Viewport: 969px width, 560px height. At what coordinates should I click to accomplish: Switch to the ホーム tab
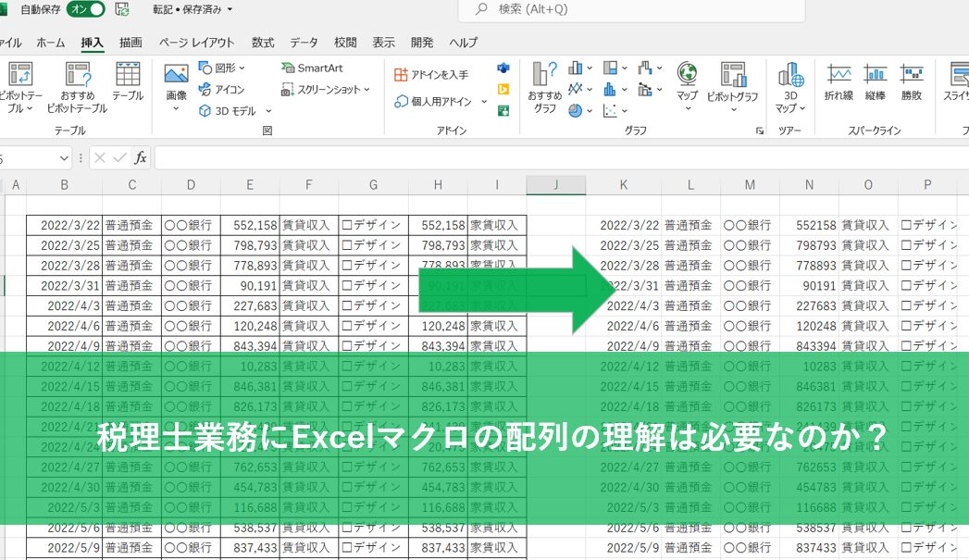point(51,43)
